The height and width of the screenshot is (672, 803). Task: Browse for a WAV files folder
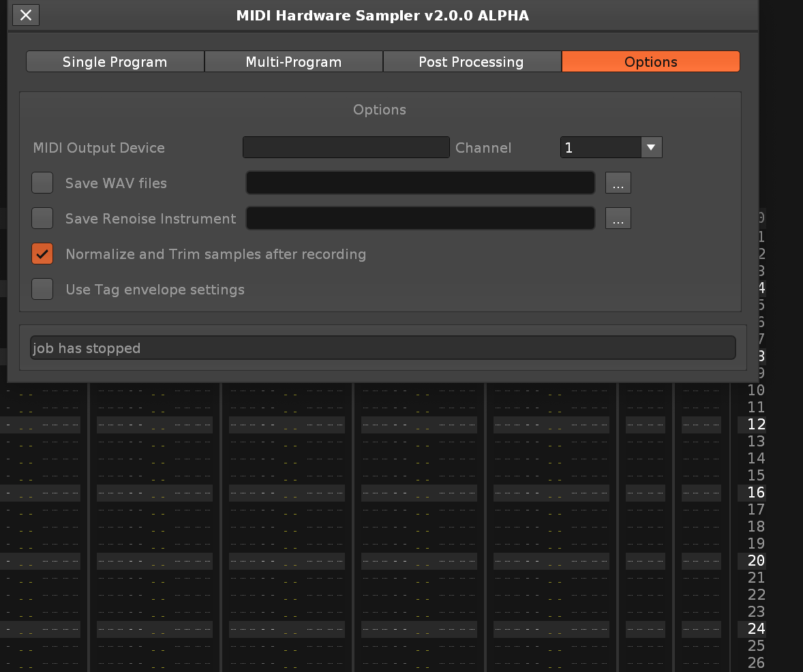pyautogui.click(x=618, y=183)
